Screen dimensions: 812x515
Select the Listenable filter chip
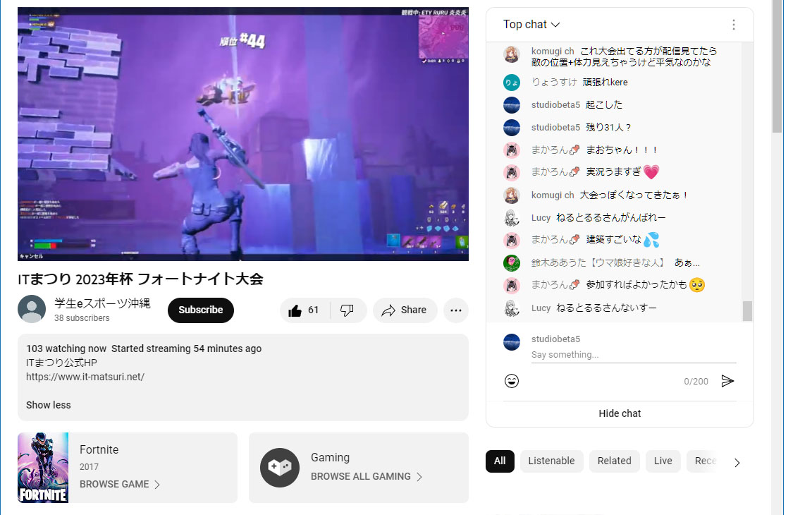(x=551, y=461)
